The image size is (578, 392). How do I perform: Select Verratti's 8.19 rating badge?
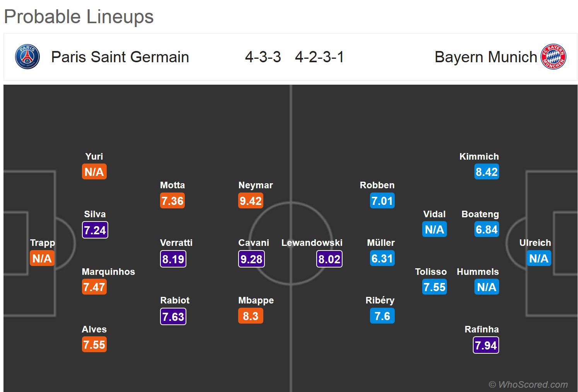tap(173, 259)
